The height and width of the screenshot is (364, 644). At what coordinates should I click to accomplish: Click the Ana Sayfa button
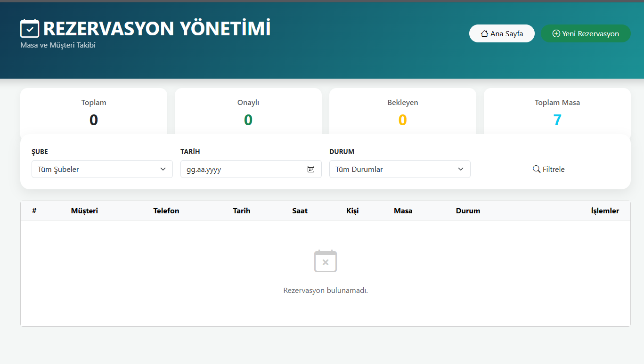pyautogui.click(x=502, y=33)
